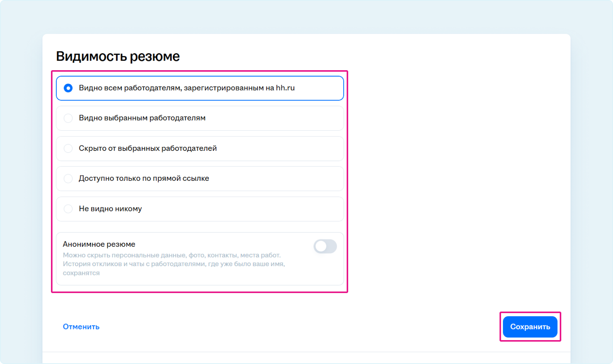This screenshot has width=613, height=364.
Task: Click the 'Можно скрыть персональные данные' description line
Action: pyautogui.click(x=171, y=255)
